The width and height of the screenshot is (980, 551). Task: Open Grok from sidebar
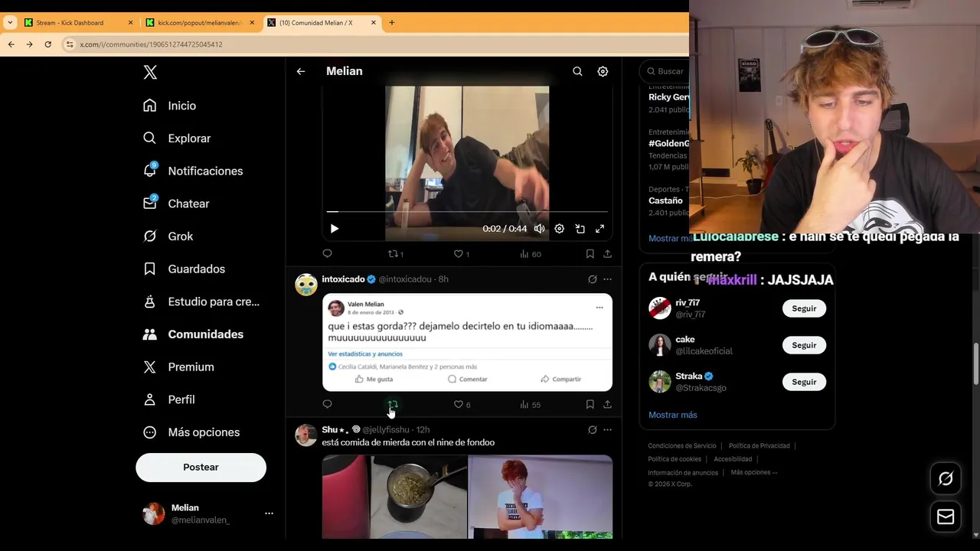point(168,236)
